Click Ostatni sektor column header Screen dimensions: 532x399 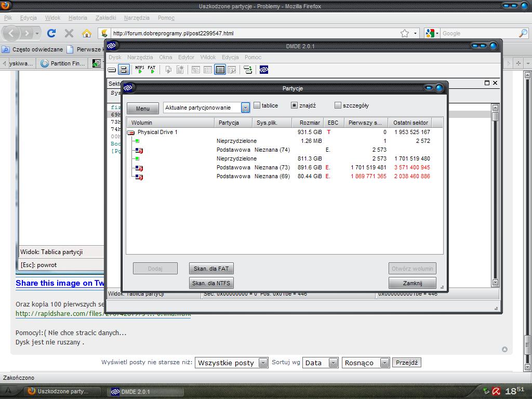click(x=410, y=123)
